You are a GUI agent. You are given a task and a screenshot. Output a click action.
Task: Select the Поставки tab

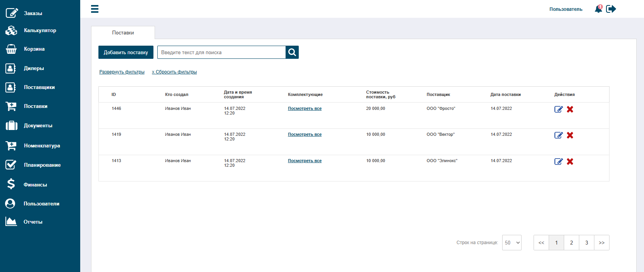(123, 33)
